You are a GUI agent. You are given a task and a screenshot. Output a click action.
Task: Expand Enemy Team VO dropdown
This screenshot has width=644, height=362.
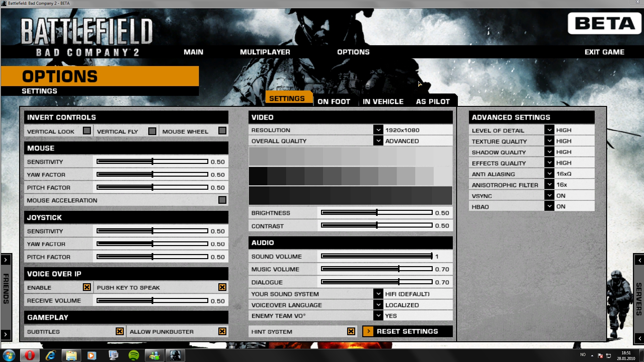tap(378, 316)
